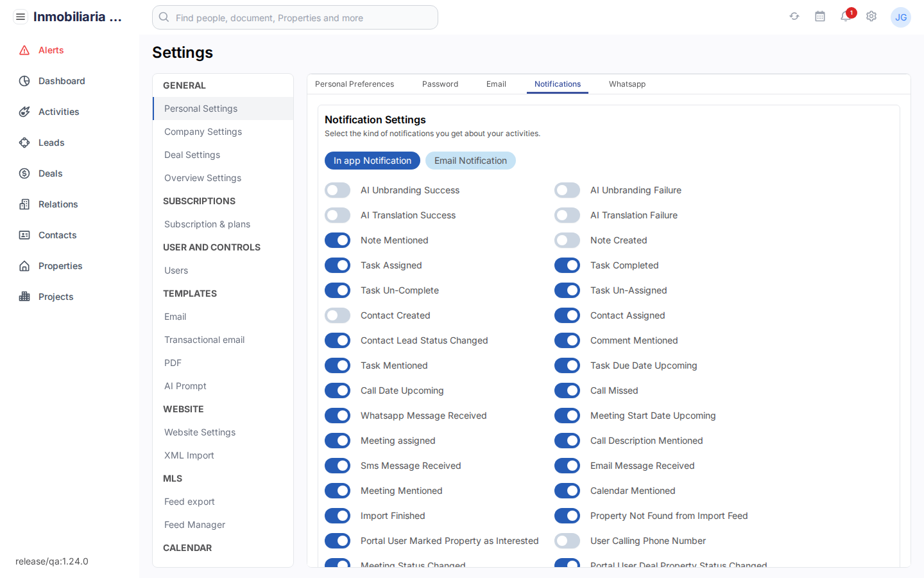Image resolution: width=924 pixels, height=578 pixels.
Task: Open the notification bell with the red badge
Action: pos(846,17)
